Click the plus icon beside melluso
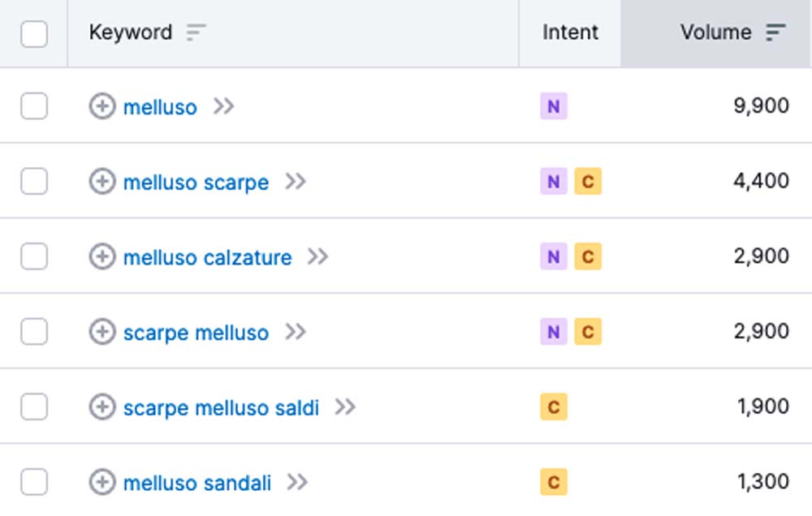Viewport: 812px width, 516px height. [x=101, y=106]
